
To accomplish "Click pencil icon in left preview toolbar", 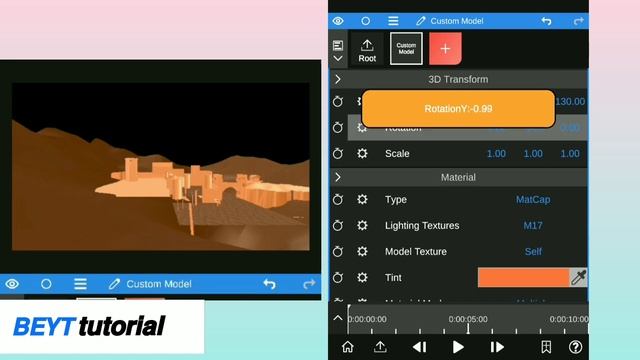I will (114, 284).
